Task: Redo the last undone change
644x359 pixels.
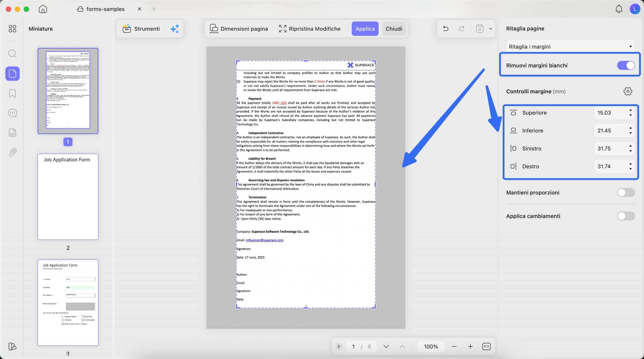Action: 462,29
